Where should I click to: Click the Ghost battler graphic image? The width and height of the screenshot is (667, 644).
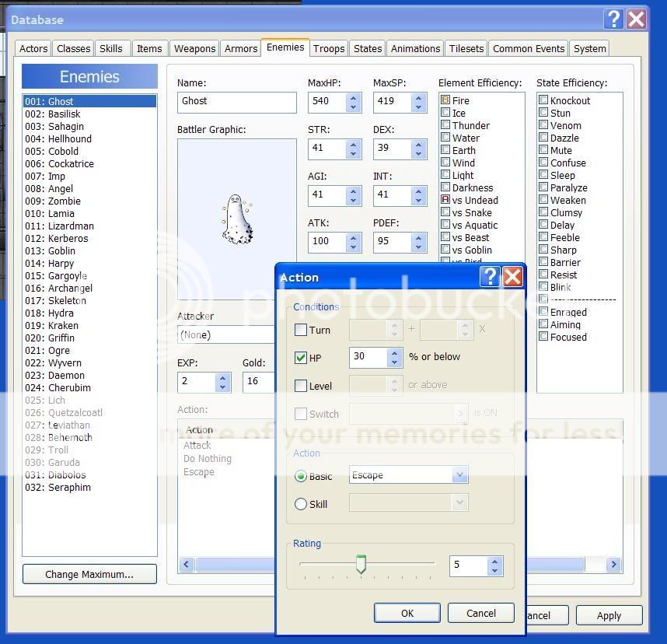236,219
